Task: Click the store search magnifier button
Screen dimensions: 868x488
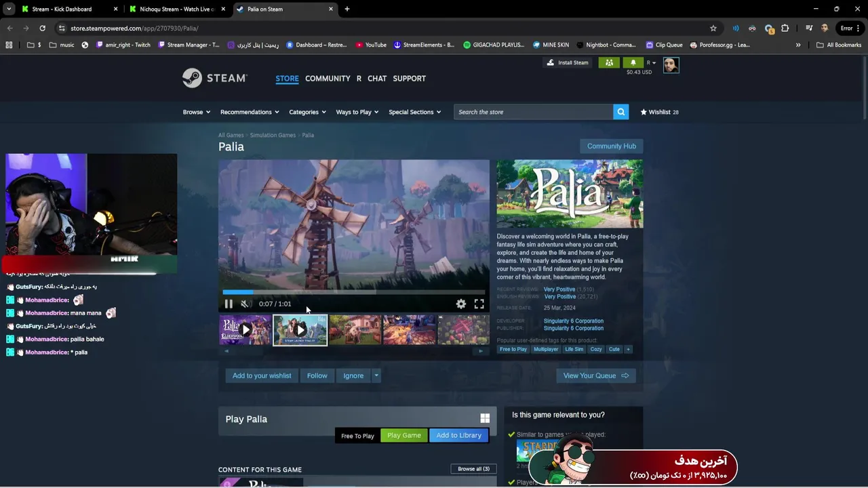Action: pyautogui.click(x=620, y=112)
